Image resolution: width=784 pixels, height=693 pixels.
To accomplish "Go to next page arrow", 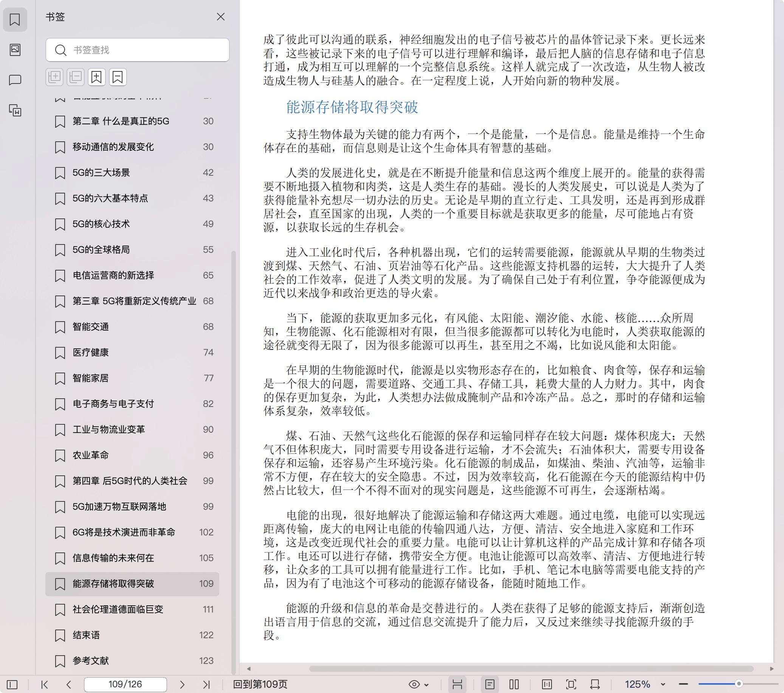I will 182,684.
